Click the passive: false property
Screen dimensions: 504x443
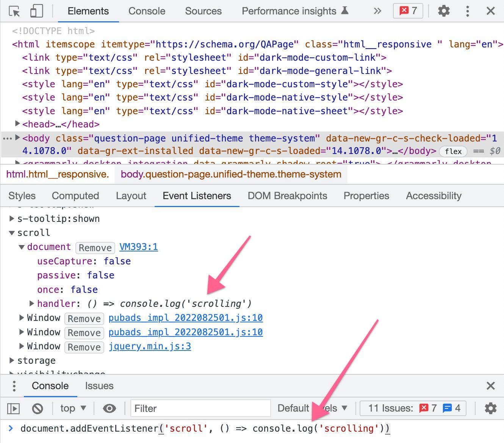click(75, 275)
